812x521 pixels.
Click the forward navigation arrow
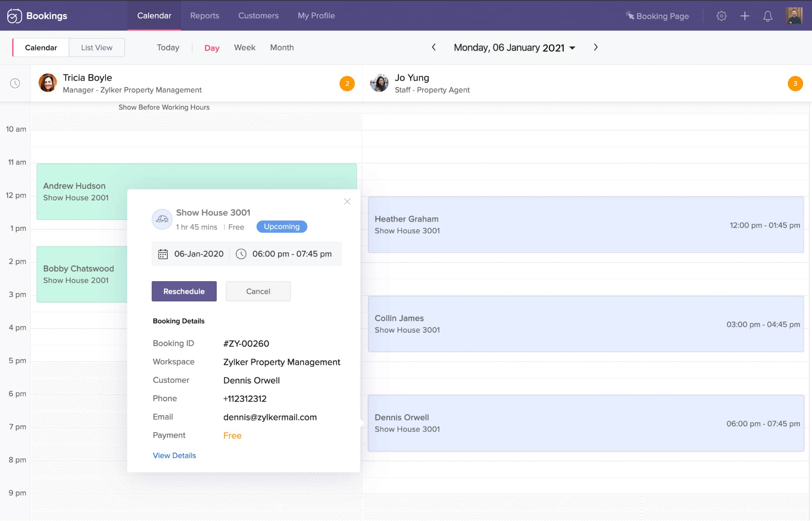pos(597,47)
